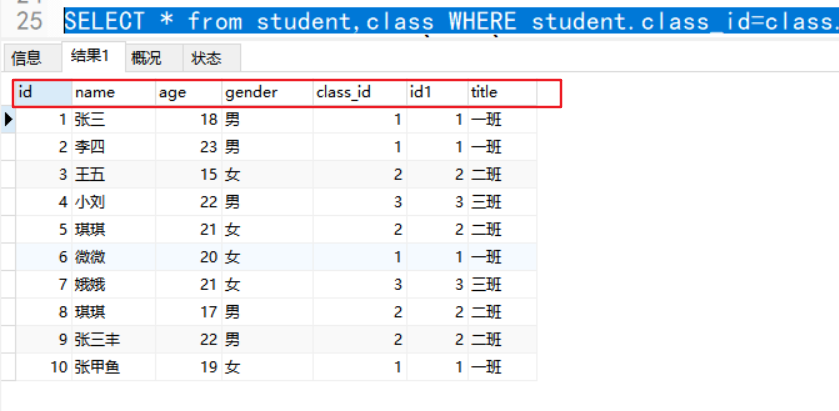Click title cell 二班 in 张三丰 row

point(502,339)
